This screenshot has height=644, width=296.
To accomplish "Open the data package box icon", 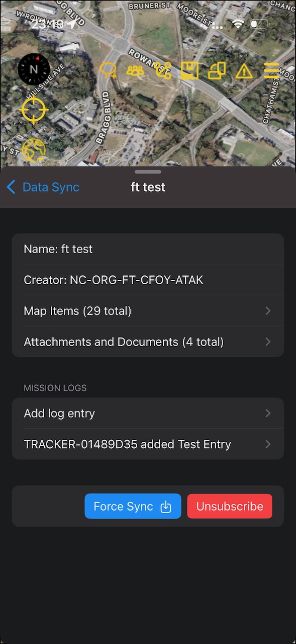I will coord(189,70).
